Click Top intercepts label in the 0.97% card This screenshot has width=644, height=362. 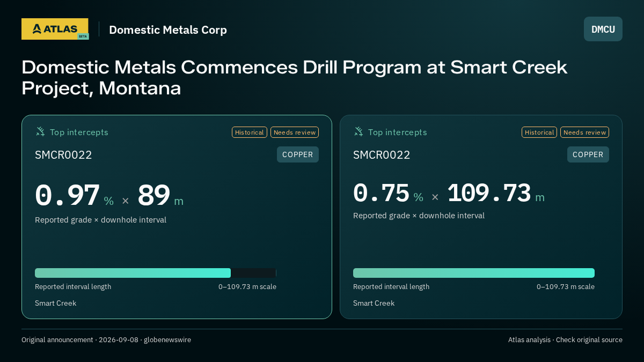[x=79, y=132]
